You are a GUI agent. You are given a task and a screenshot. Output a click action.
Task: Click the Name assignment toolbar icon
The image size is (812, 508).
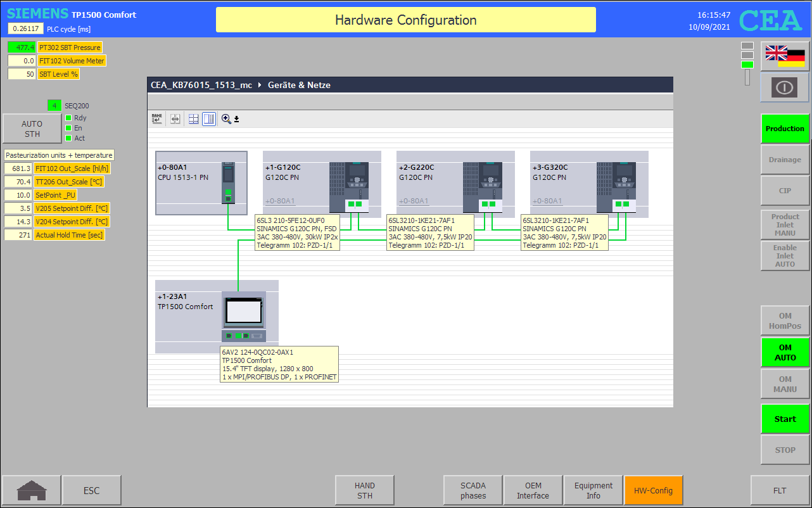click(x=156, y=118)
